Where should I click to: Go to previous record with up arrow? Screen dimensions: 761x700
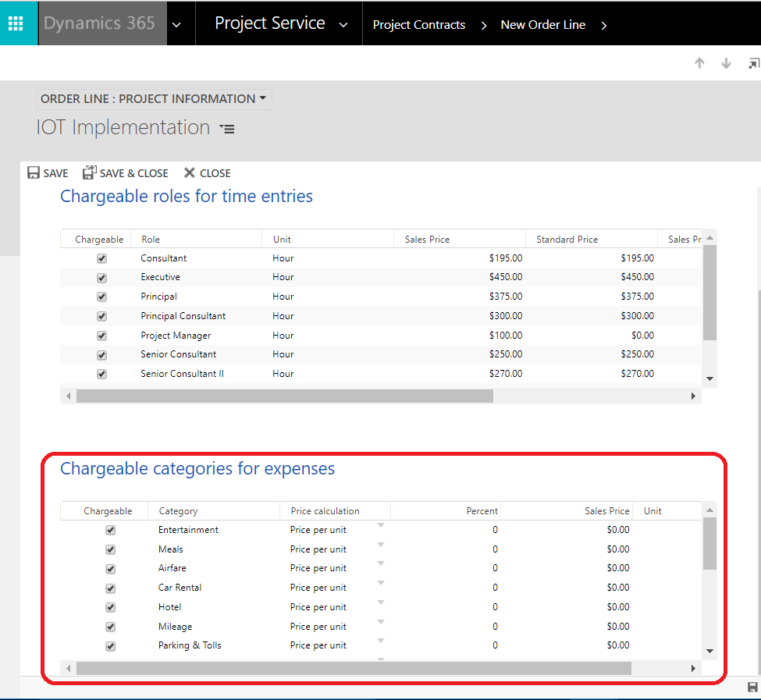[x=699, y=63]
